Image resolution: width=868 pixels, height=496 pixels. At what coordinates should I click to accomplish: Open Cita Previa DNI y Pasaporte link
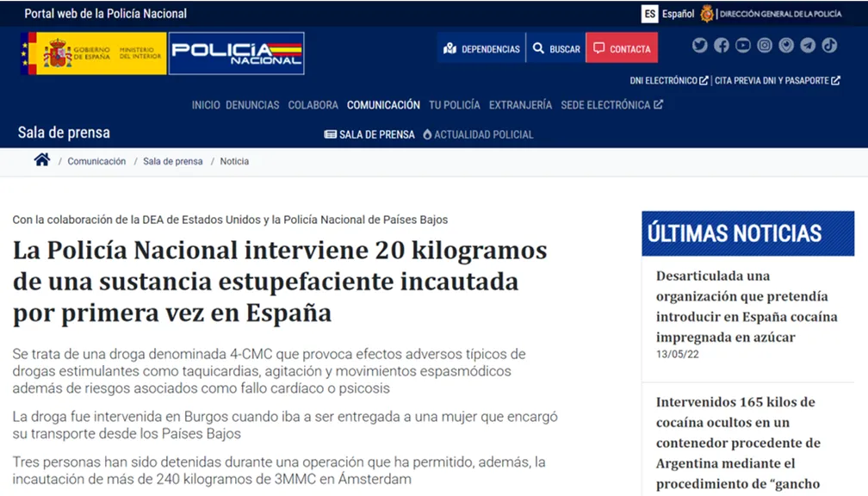[x=777, y=81]
